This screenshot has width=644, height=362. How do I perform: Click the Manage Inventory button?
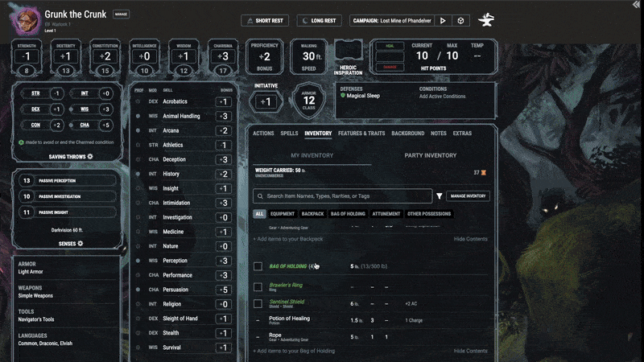tap(468, 195)
